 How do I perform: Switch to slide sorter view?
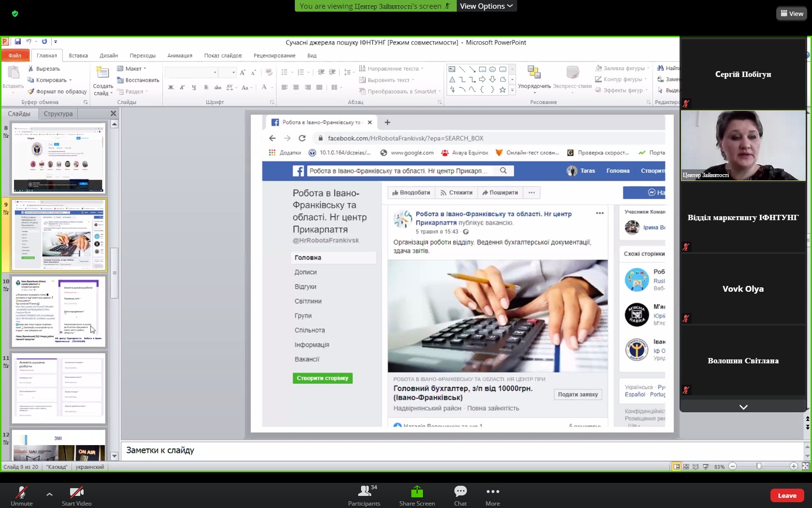pos(686,467)
